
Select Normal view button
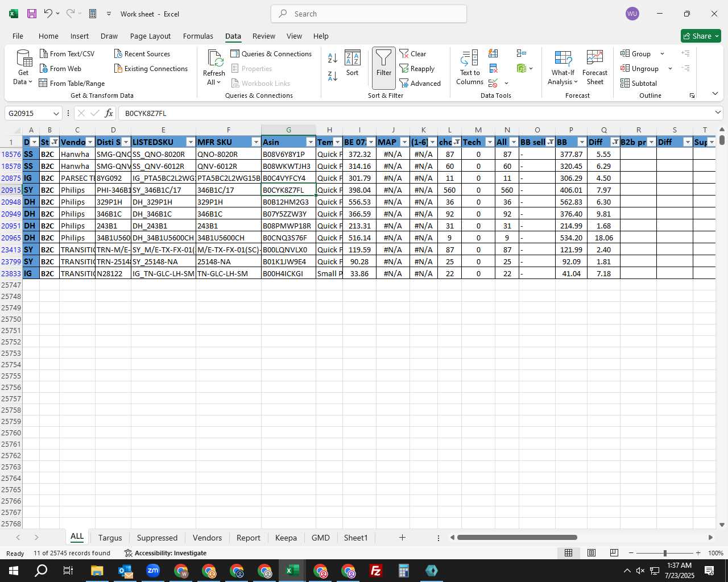pyautogui.click(x=568, y=553)
